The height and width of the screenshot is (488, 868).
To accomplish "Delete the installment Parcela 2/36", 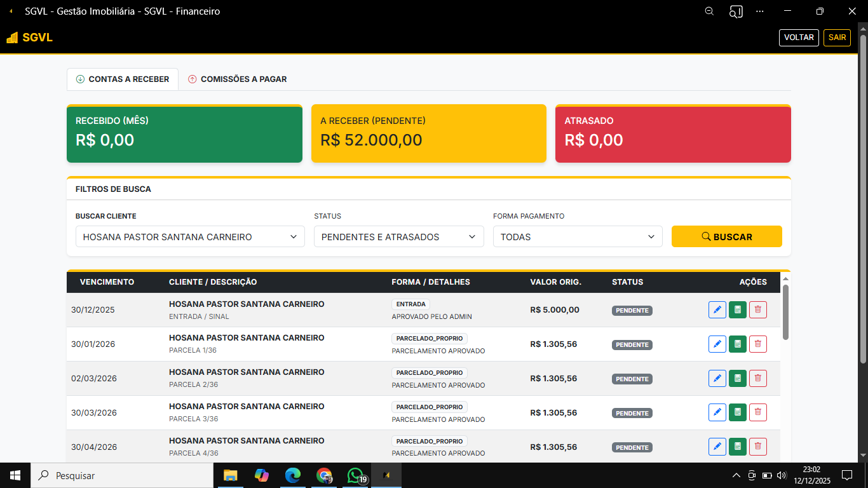I will click(757, 378).
